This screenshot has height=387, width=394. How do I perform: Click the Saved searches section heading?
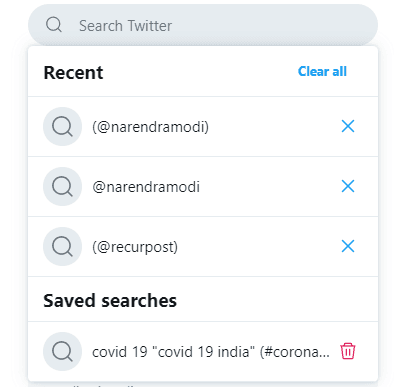point(110,300)
